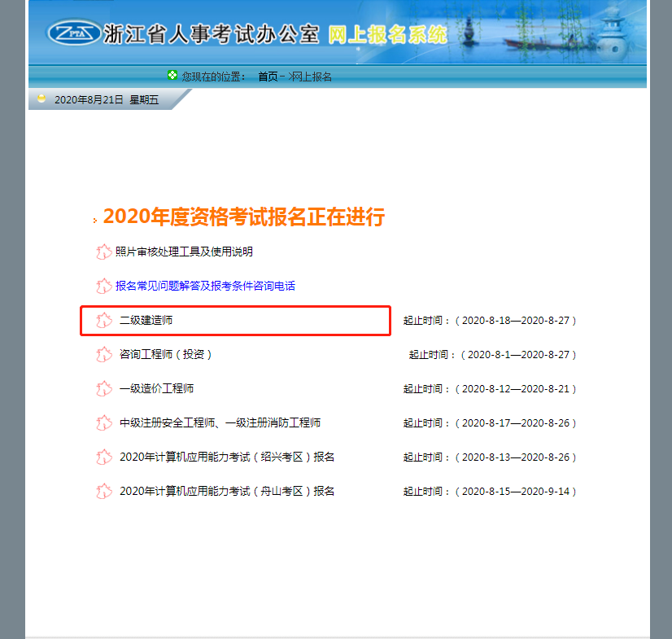Image resolution: width=672 pixels, height=639 pixels.
Task: Click the ZPTA logo icon
Action: [x=72, y=32]
